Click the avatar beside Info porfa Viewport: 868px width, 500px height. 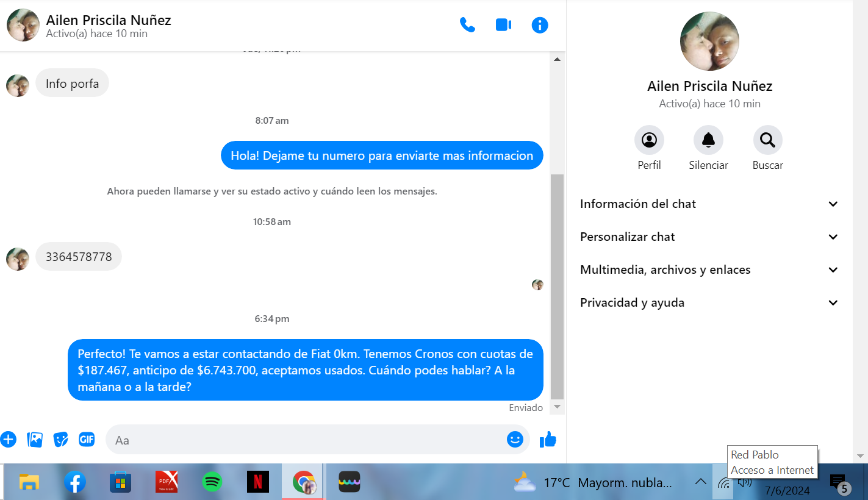point(18,86)
